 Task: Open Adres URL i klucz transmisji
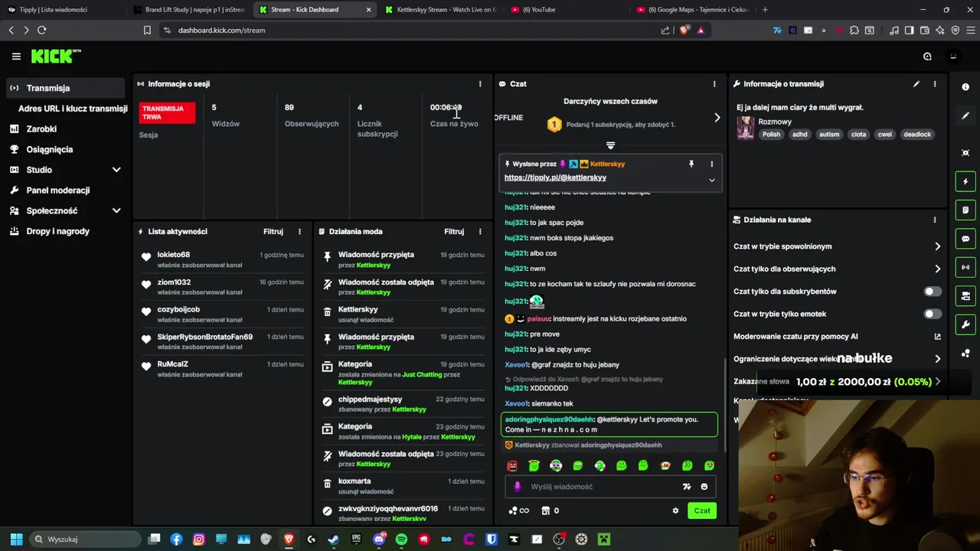73,109
